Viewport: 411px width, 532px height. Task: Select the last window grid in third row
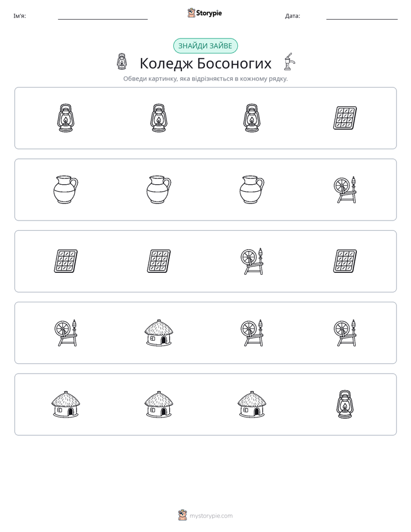click(345, 261)
